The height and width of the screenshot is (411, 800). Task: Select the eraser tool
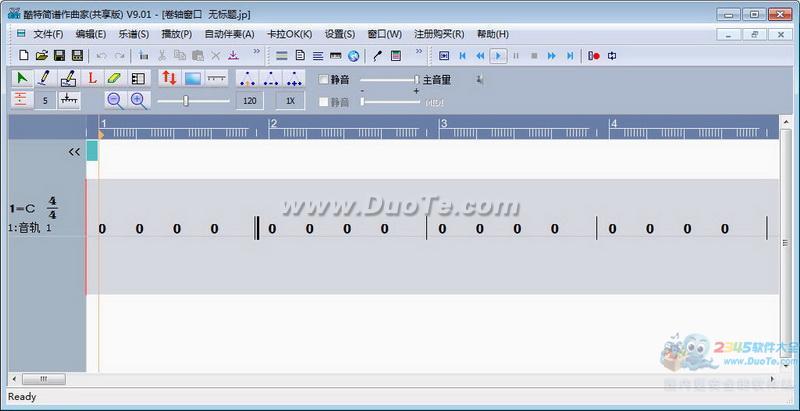click(x=115, y=78)
